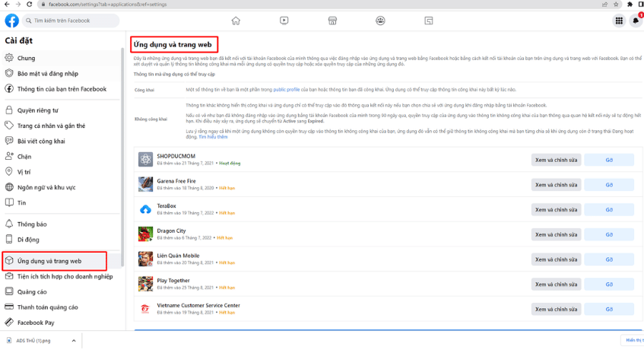Bookmark page with the star icon
The image size is (644, 350).
pos(616,5)
